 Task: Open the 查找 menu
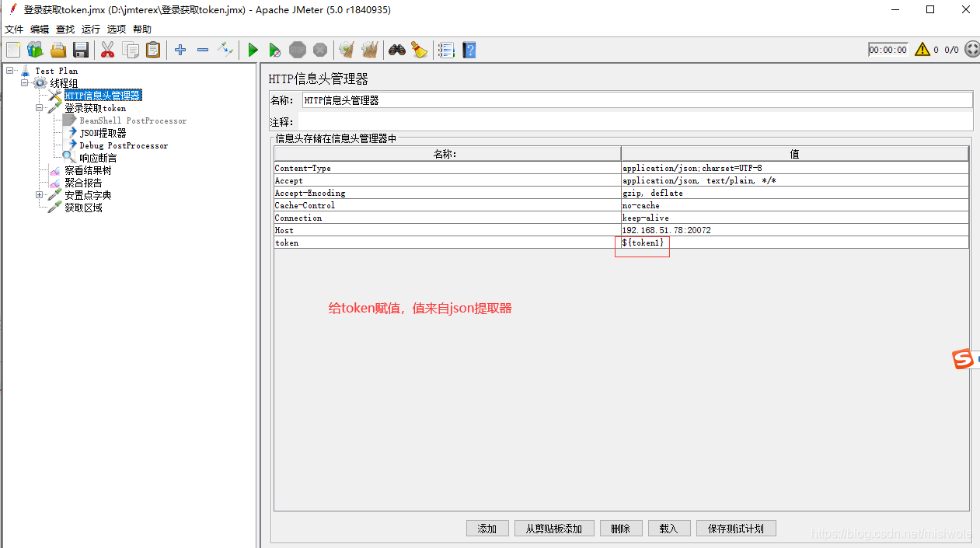click(65, 29)
